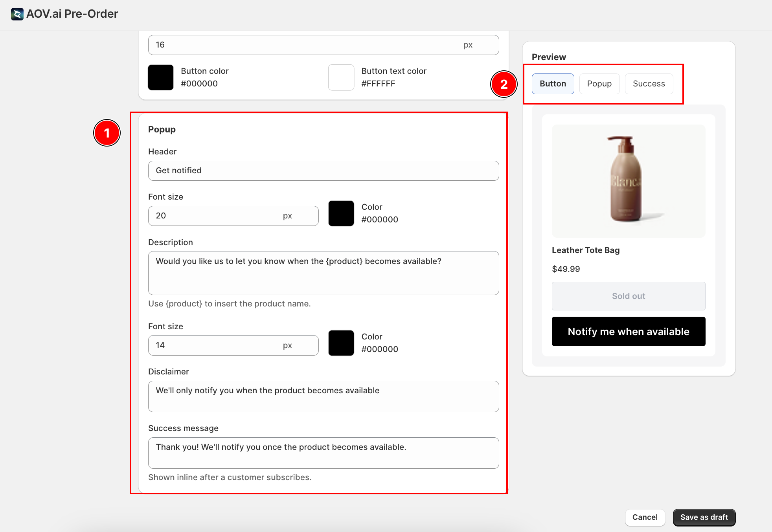
Task: Click the product bottle preview image
Action: [629, 181]
